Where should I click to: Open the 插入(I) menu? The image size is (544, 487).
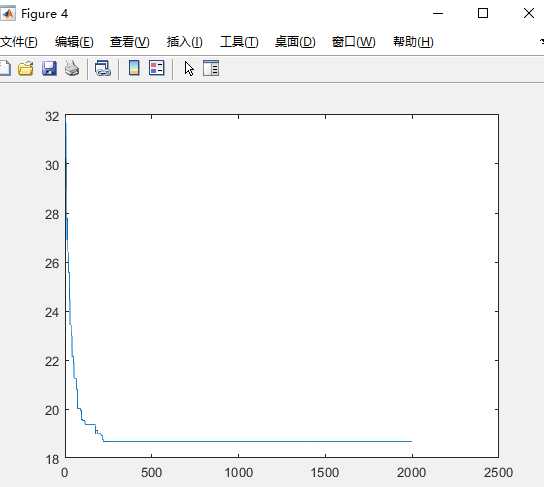(x=185, y=42)
